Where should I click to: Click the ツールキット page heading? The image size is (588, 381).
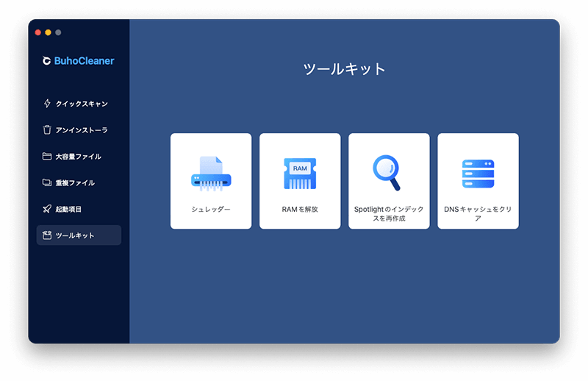pyautogui.click(x=344, y=69)
